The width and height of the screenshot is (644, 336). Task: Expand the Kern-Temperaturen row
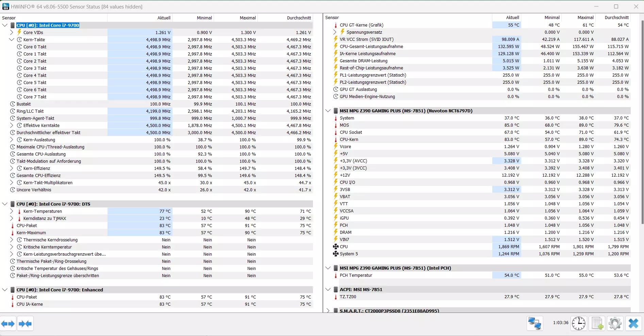12,211
